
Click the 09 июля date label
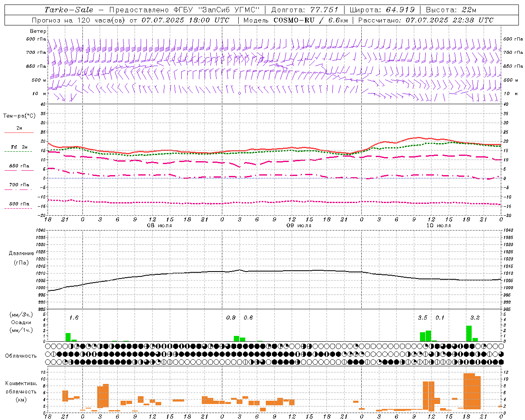[x=299, y=226]
